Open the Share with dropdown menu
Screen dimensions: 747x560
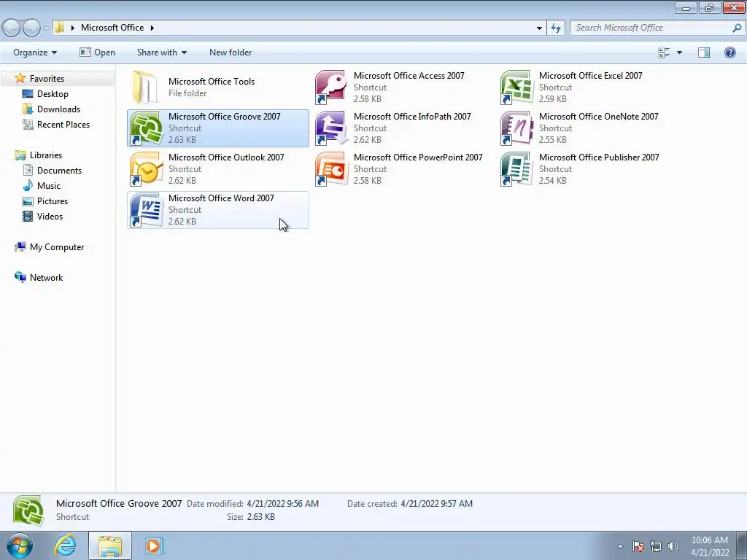[x=161, y=52]
